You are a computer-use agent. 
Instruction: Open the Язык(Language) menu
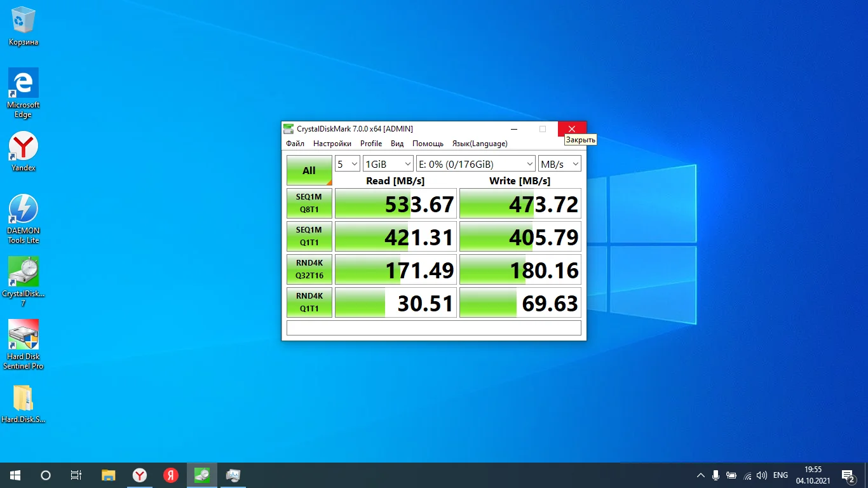480,144
